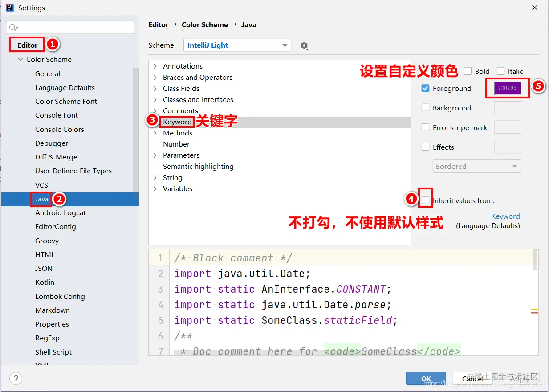Select Lombok Config in the sidebar
This screenshot has height=392, width=549.
[60, 296]
